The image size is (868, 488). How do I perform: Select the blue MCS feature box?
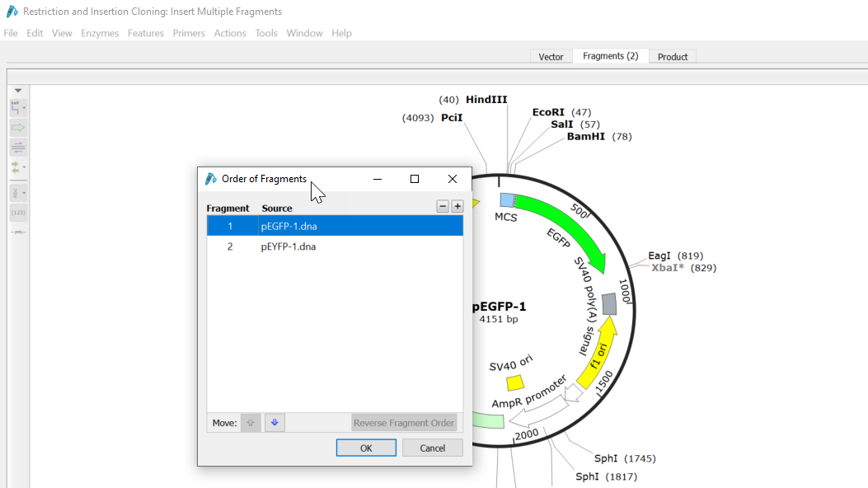[507, 199]
